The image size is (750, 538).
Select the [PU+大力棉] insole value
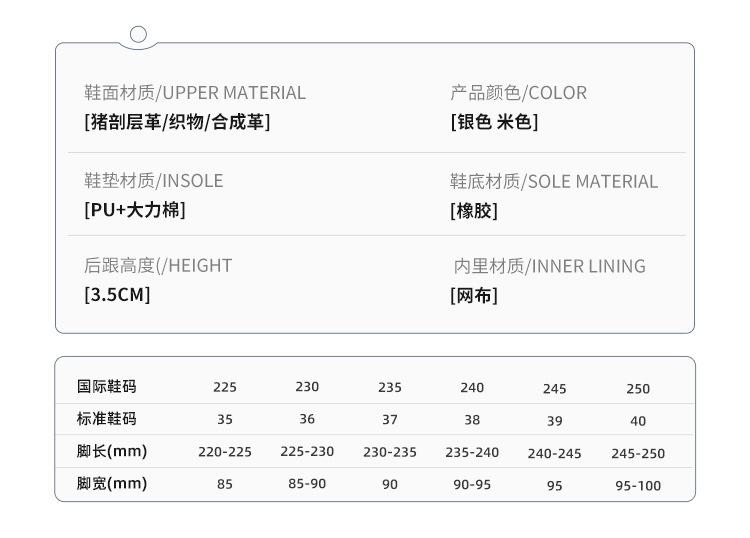click(135, 210)
